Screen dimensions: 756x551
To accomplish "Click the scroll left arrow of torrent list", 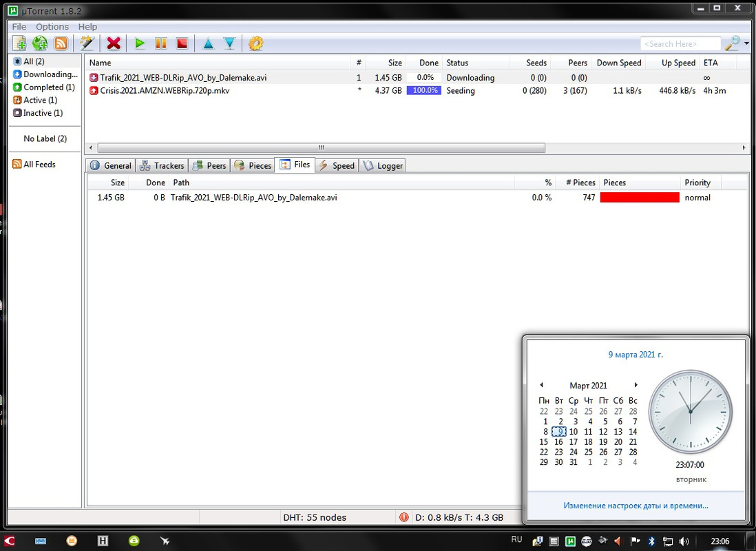I will [x=91, y=147].
